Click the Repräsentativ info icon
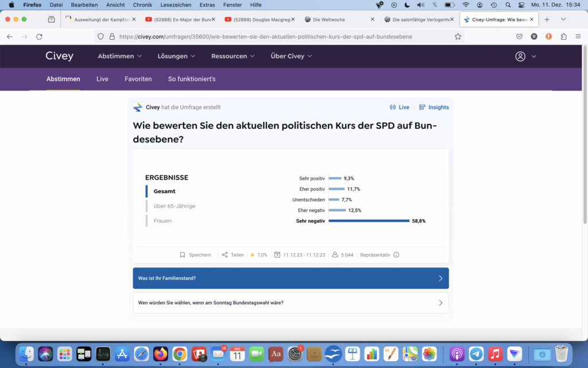This screenshot has height=368, width=588. [x=396, y=255]
